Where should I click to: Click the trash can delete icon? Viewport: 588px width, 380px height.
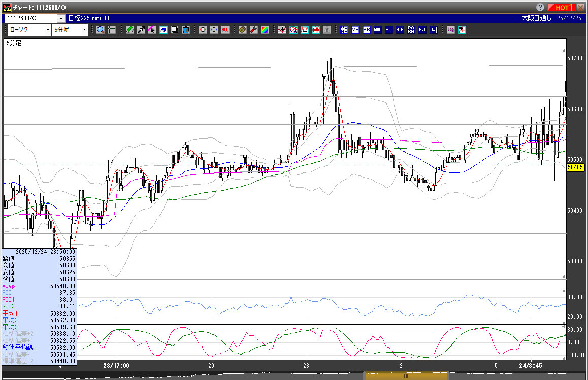click(x=186, y=30)
